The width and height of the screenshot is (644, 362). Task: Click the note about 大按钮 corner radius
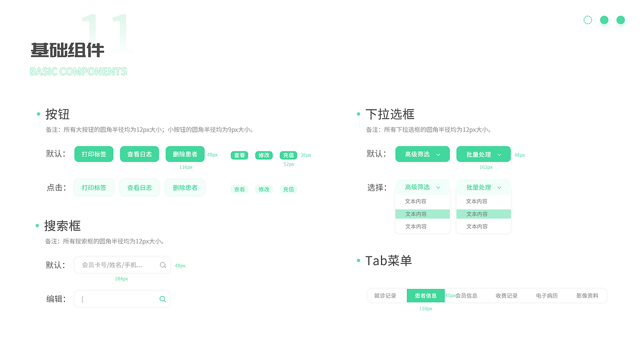150,130
